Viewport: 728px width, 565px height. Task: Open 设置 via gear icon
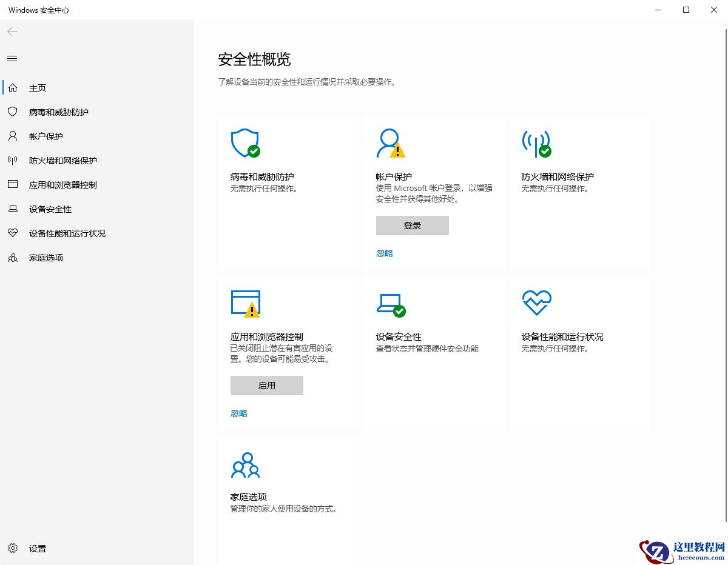(x=13, y=548)
